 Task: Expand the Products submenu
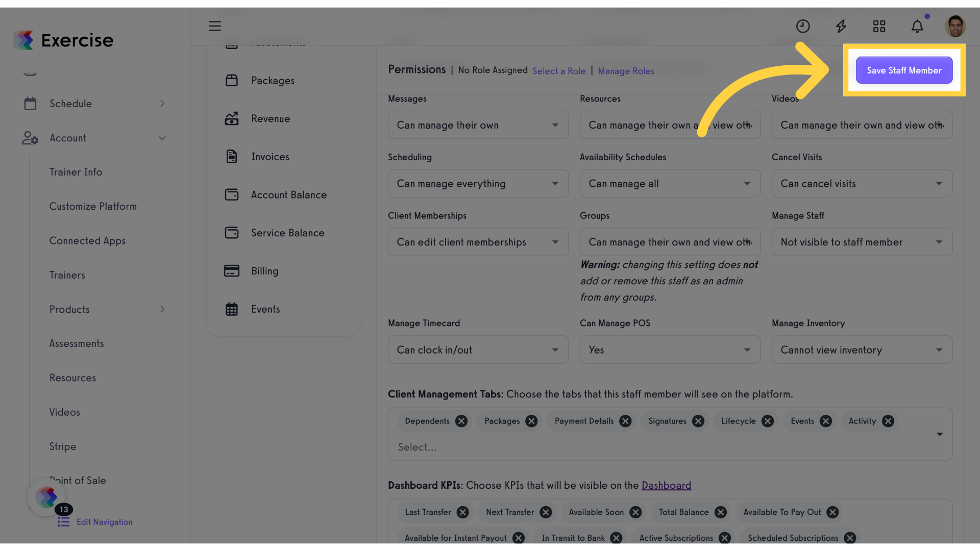(x=162, y=309)
